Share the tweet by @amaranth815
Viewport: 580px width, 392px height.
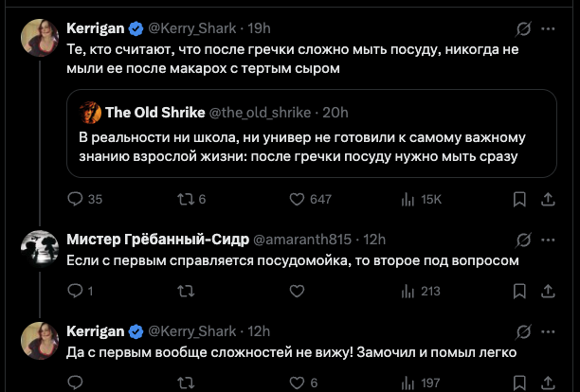click(548, 292)
